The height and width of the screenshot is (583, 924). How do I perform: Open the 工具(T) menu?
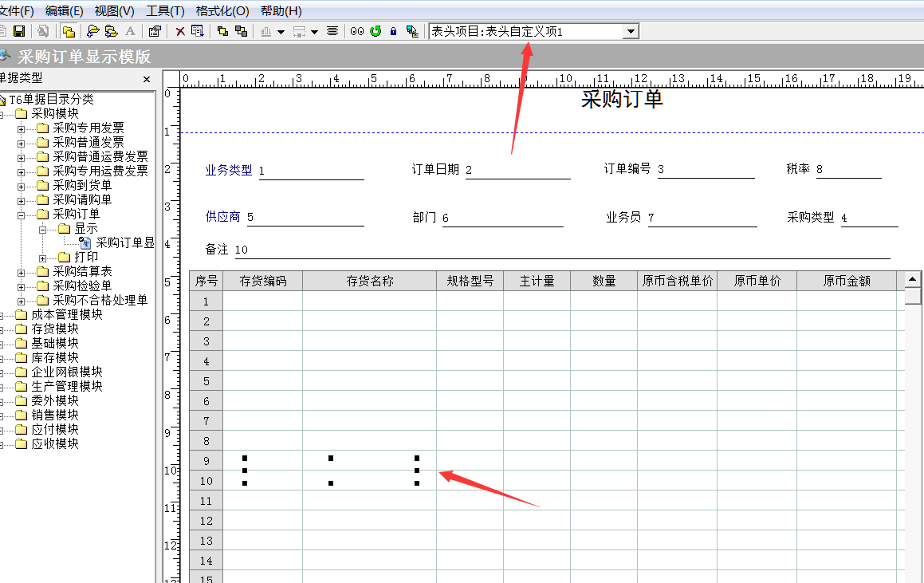coord(165,11)
